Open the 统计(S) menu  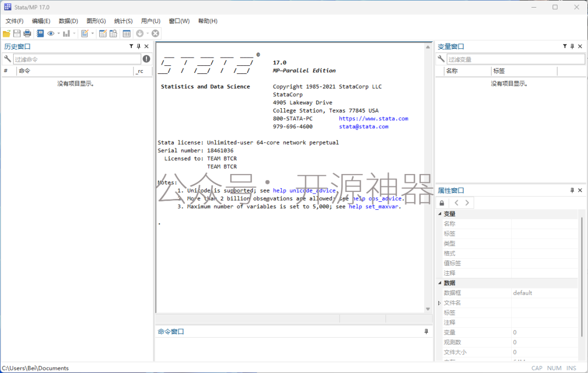coord(124,21)
